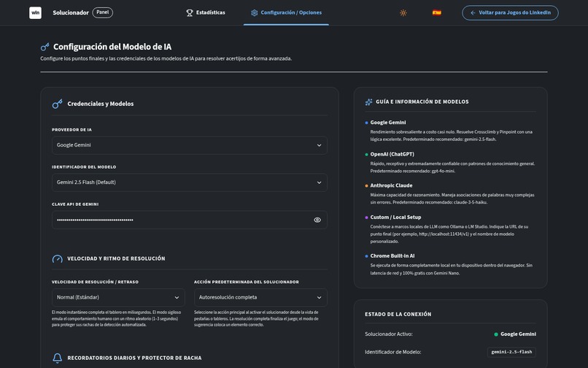The height and width of the screenshot is (368, 588).
Task: Click the gemini-2.5-flash model identifier badge
Action: 511,352
